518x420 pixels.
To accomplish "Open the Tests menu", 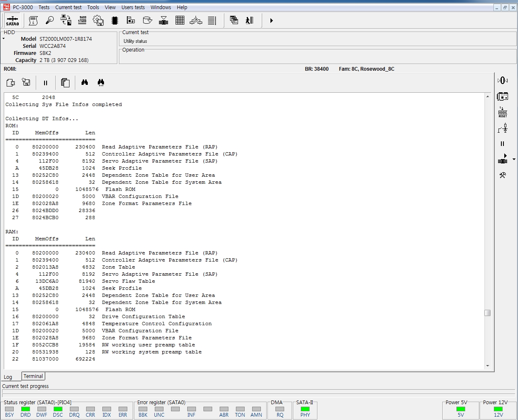I will [x=44, y=7].
